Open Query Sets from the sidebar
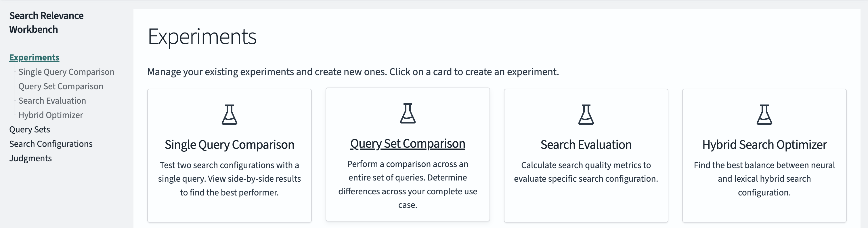Screen dimensions: 868x228 30,129
